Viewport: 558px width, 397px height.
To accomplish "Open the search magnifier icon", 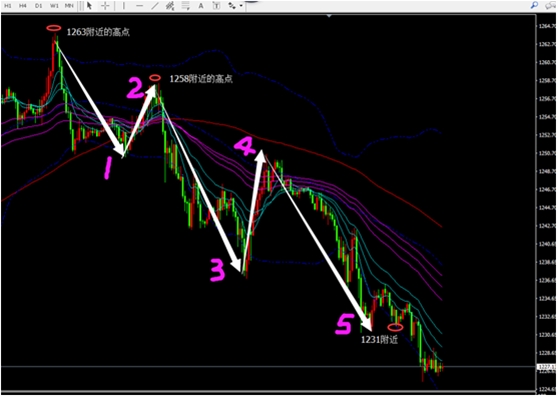I will point(535,5).
